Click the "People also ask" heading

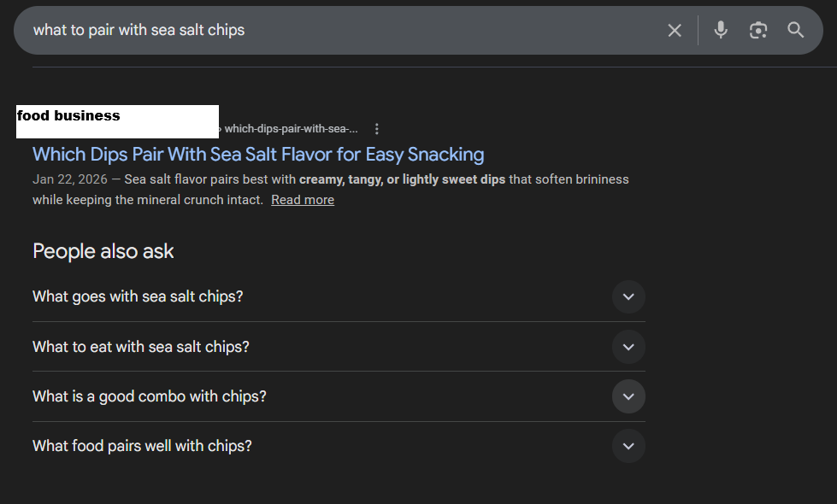tap(103, 251)
